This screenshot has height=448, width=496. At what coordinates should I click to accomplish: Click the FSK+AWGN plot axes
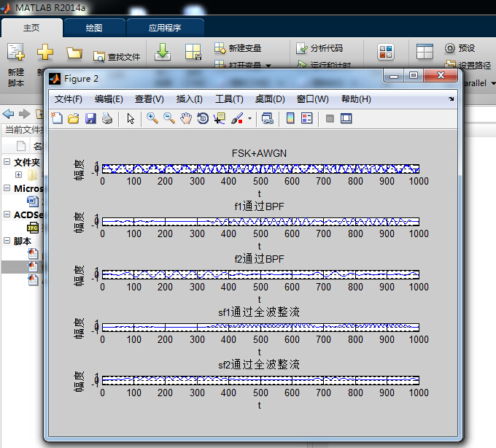point(260,169)
